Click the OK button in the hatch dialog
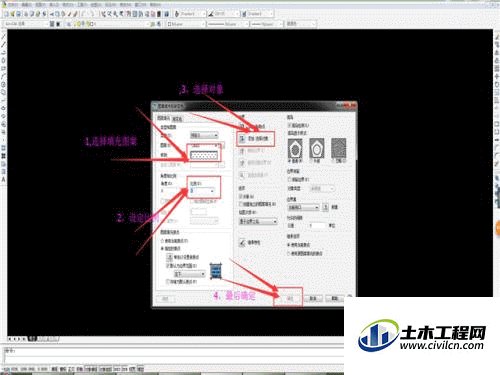 (x=289, y=298)
